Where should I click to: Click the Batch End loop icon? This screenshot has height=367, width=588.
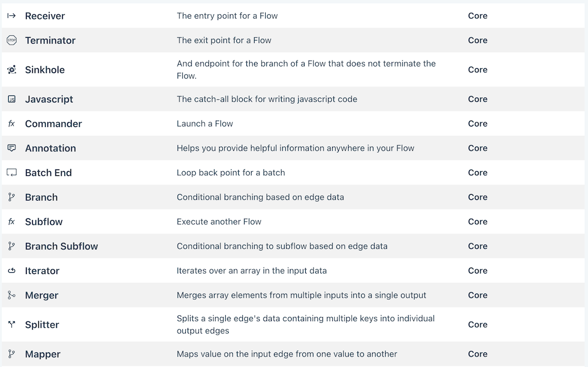[x=11, y=173]
